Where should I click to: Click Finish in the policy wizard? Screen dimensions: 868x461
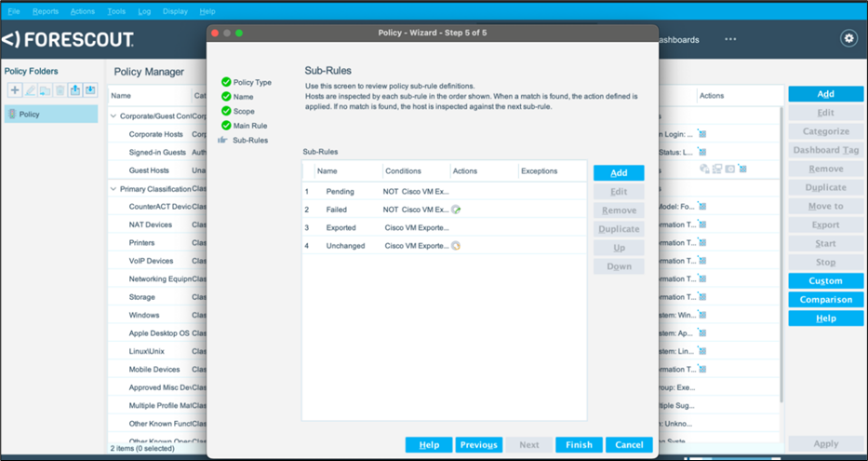579,445
